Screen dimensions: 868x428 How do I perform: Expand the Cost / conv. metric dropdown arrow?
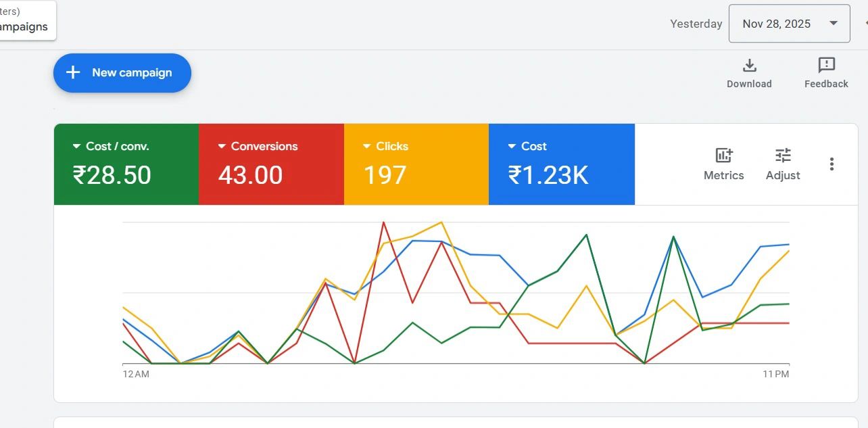coord(76,146)
